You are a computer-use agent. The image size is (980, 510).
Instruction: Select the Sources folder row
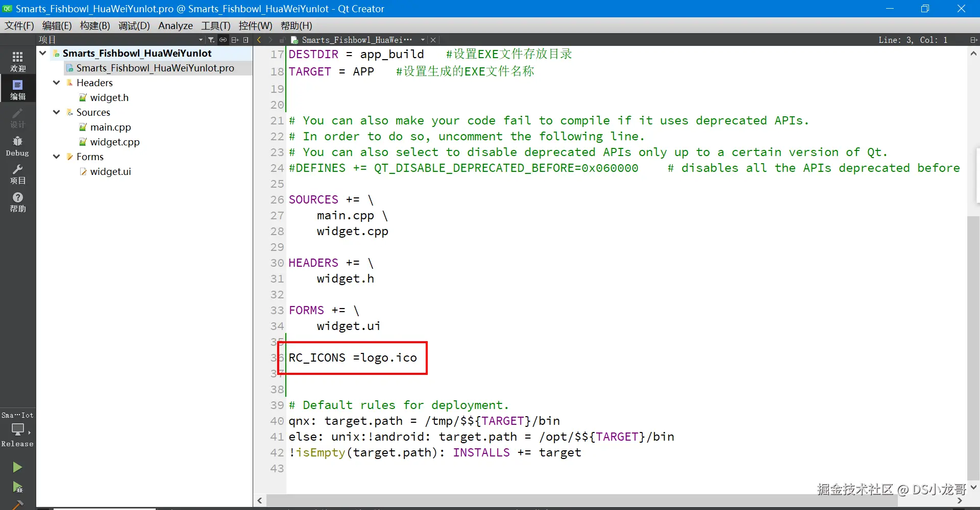[x=93, y=112]
